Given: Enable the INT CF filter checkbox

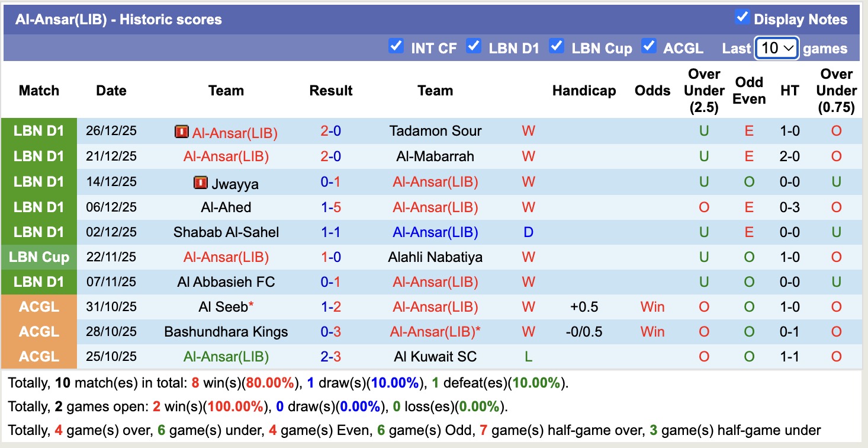Looking at the screenshot, I should point(396,46).
